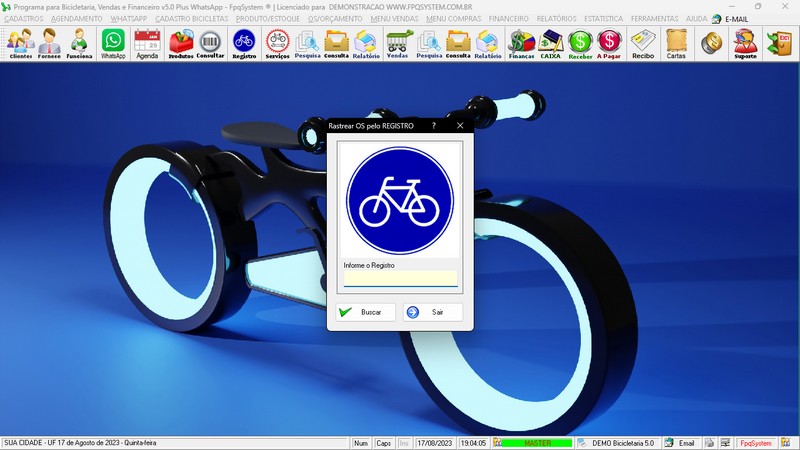The image size is (800, 450).
Task: Open the Vendas shopping cart icon
Action: click(x=398, y=43)
